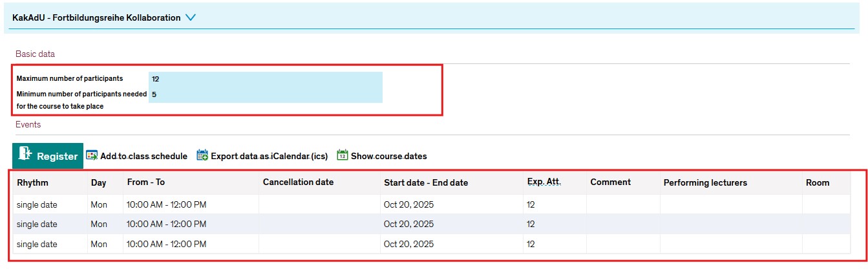The height and width of the screenshot is (273, 868).
Task: Select the Day column header
Action: point(98,182)
